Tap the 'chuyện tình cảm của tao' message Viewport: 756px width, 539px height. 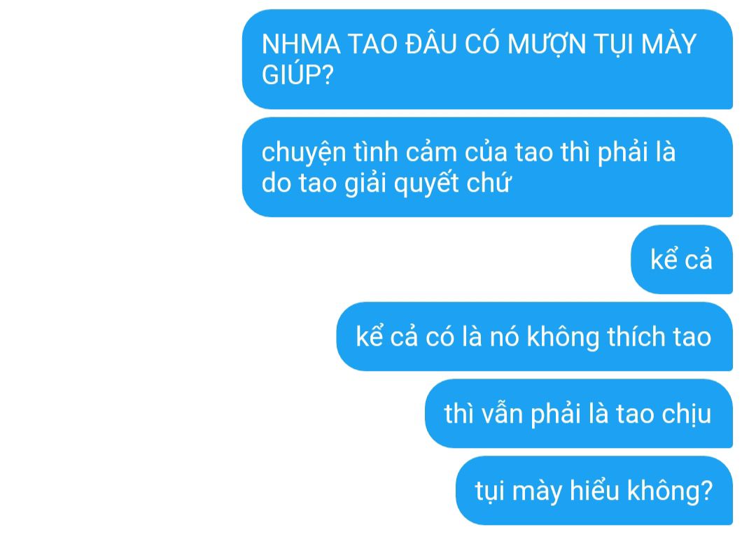(487, 167)
